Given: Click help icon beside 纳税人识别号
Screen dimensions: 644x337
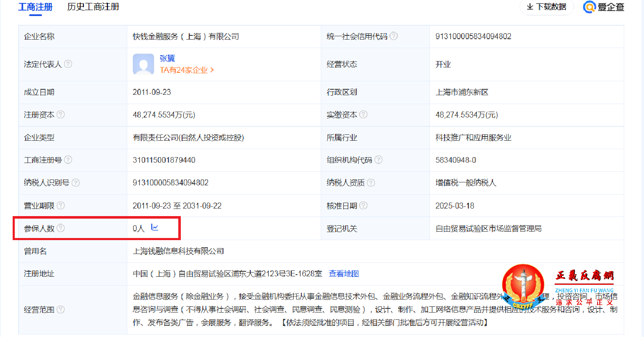Looking at the screenshot, I should pyautogui.click(x=76, y=183).
